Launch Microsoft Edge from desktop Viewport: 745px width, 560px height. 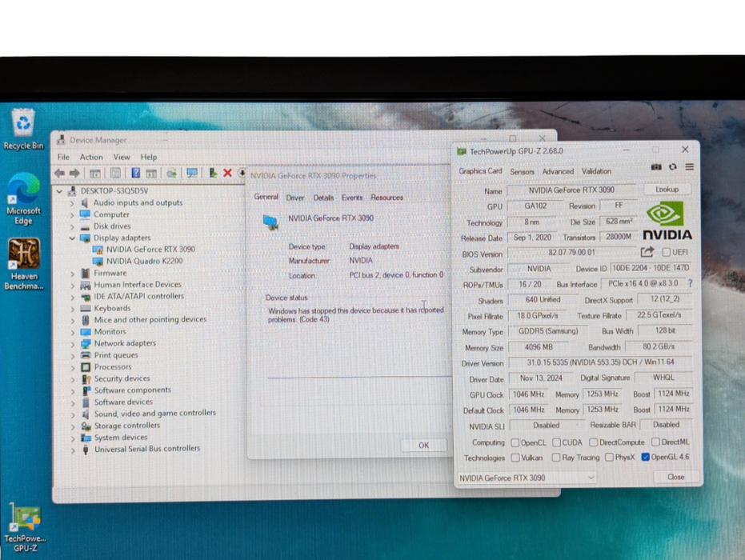point(23,198)
